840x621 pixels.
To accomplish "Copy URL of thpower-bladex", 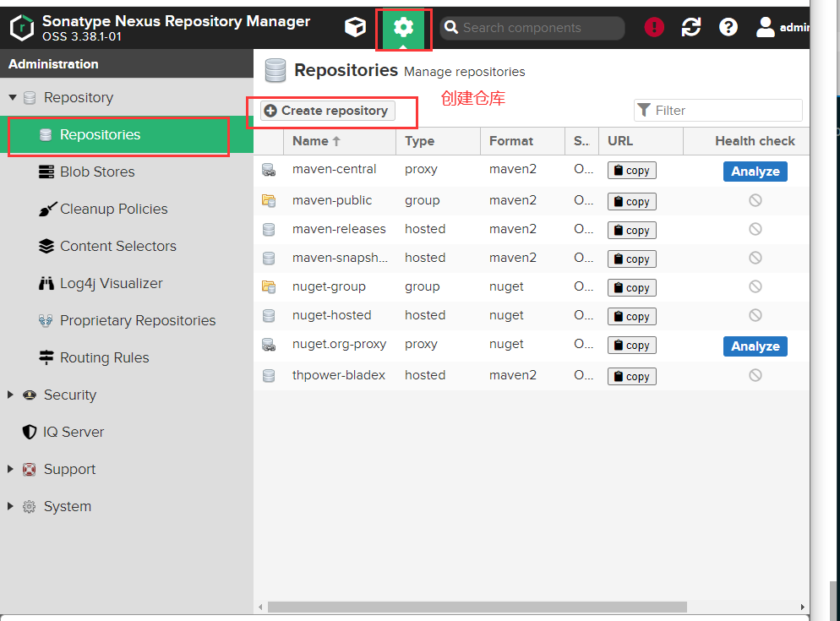I will point(631,377).
